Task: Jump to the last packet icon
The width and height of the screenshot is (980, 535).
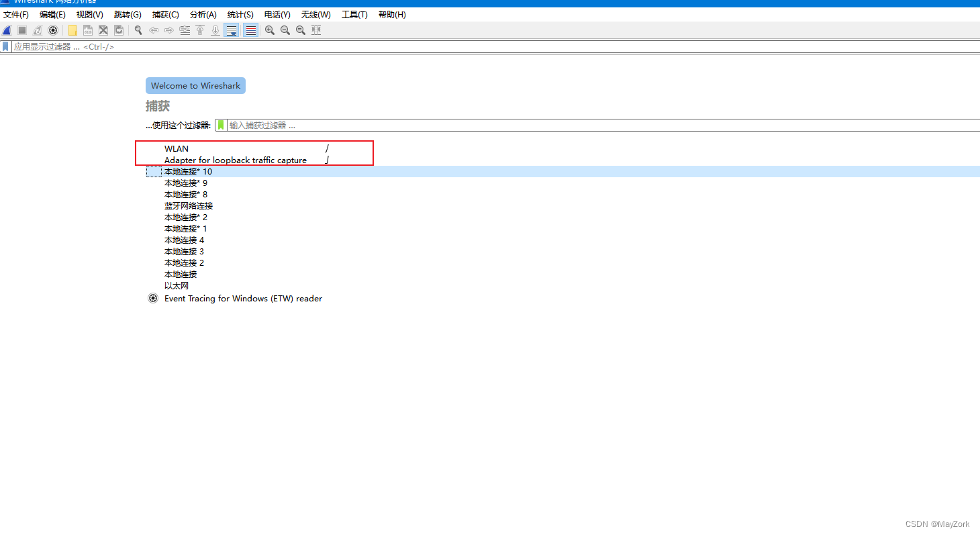Action: [215, 30]
